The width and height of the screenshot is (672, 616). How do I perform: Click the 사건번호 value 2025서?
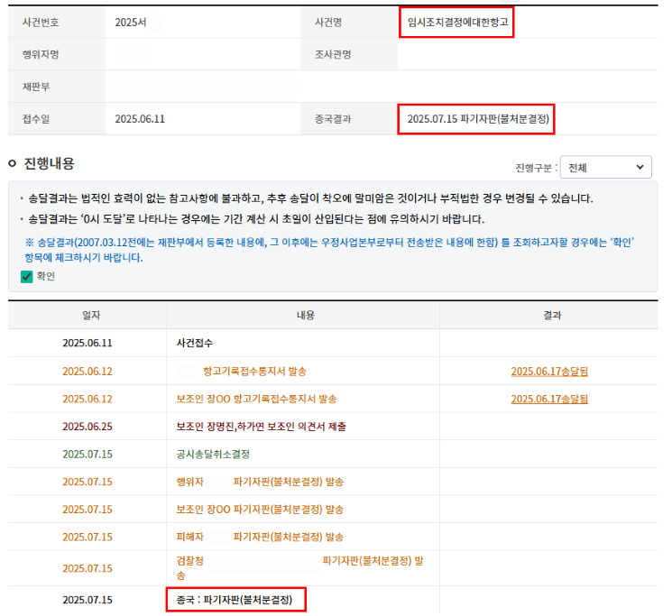tap(131, 22)
